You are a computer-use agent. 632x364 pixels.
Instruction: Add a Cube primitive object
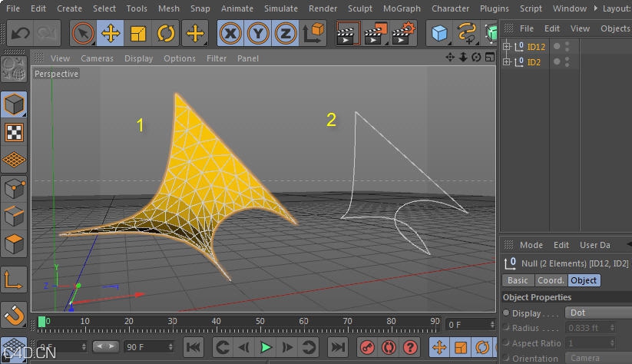tap(439, 33)
